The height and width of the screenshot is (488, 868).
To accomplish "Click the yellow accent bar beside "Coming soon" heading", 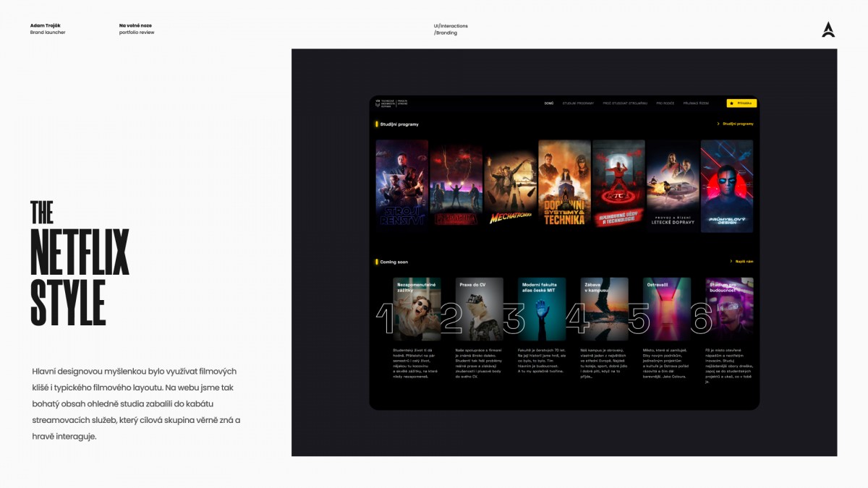I will click(378, 262).
